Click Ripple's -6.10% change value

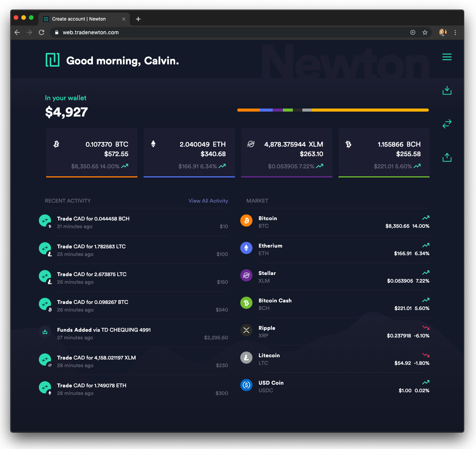tap(422, 336)
